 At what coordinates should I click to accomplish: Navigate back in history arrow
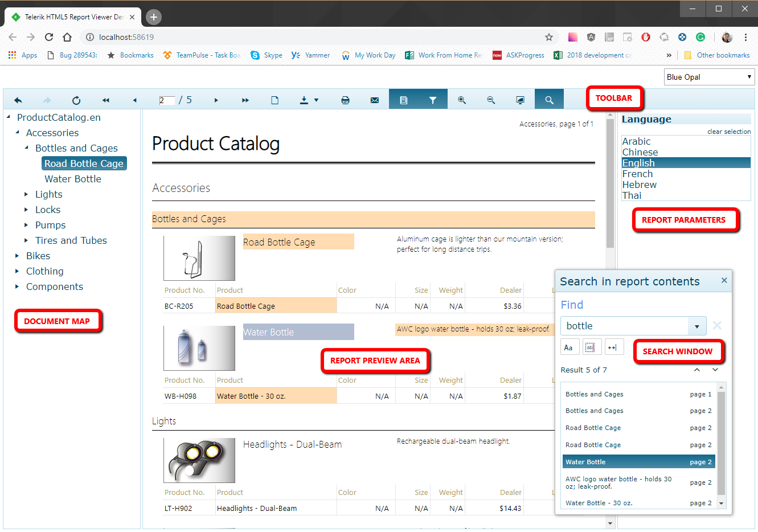click(x=18, y=100)
